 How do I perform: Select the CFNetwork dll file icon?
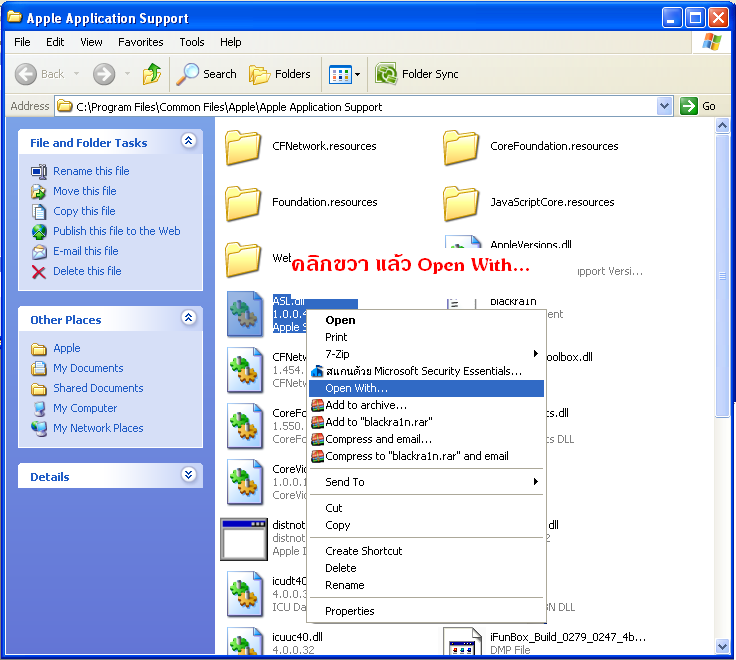pyautogui.click(x=245, y=370)
